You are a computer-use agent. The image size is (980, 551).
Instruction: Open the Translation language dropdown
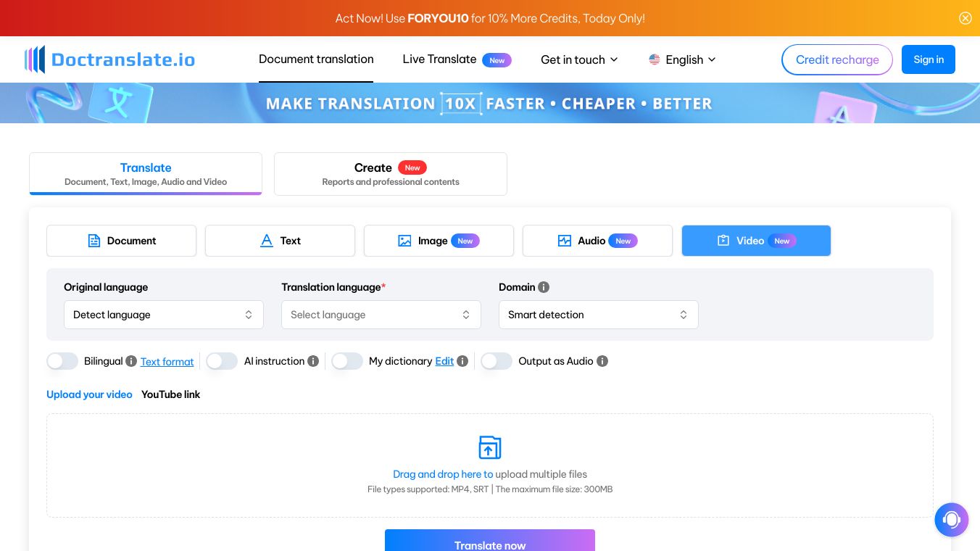(x=381, y=315)
